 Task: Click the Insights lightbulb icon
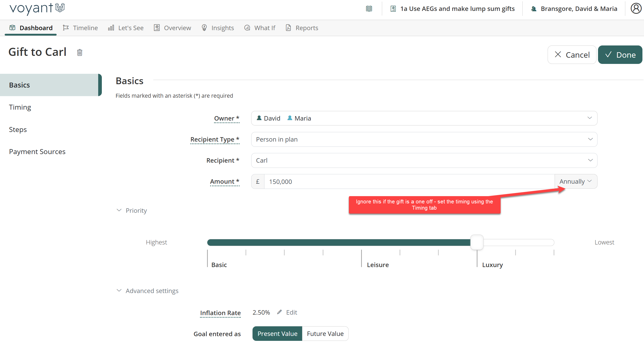click(204, 28)
